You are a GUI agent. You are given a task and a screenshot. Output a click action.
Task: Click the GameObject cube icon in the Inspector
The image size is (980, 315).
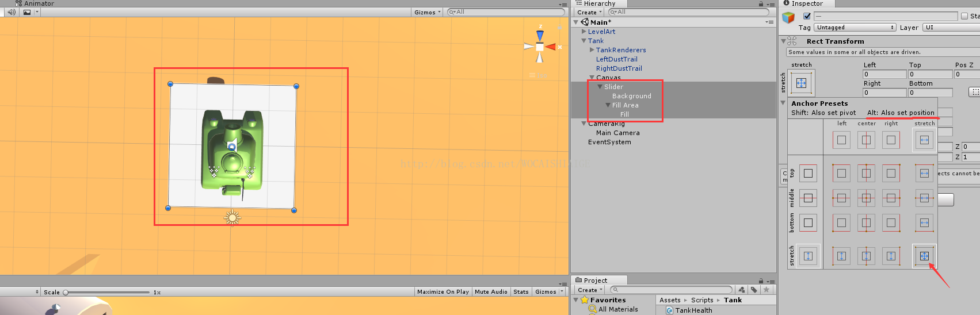click(x=788, y=18)
